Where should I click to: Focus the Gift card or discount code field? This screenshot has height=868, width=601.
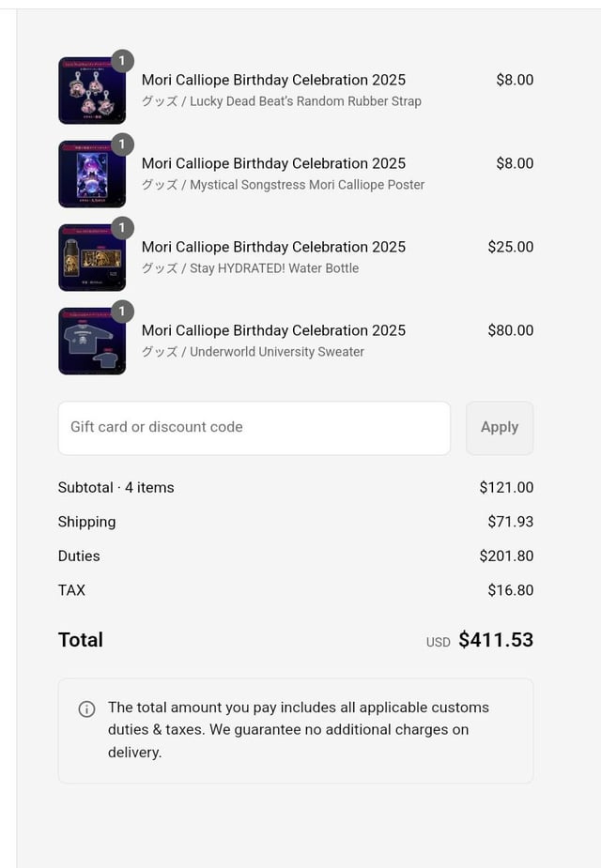[x=254, y=428]
